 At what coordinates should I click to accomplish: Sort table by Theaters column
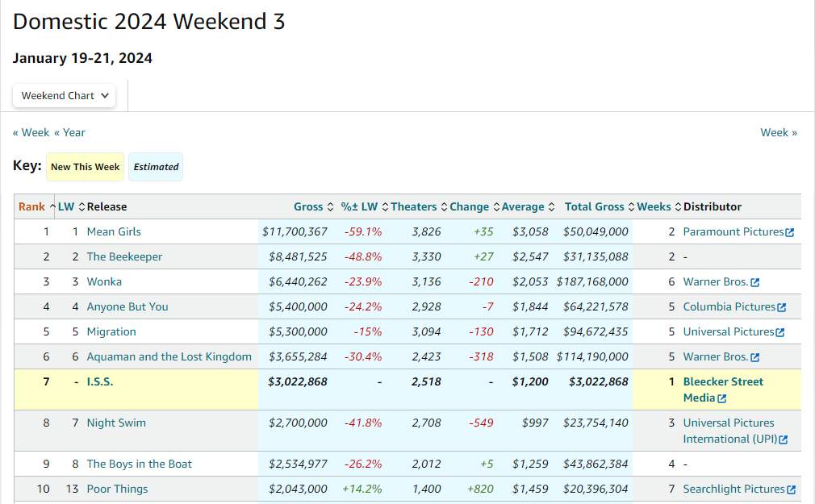(x=419, y=206)
